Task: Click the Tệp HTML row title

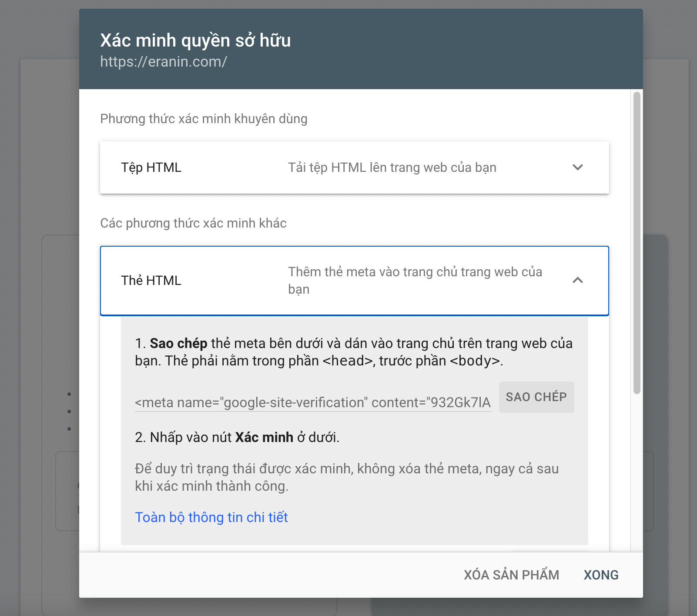Action: click(151, 167)
